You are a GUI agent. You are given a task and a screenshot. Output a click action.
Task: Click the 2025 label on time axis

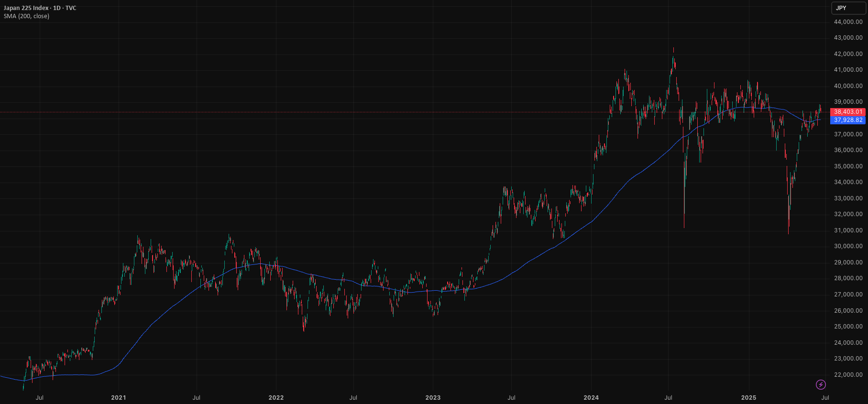[748, 398]
